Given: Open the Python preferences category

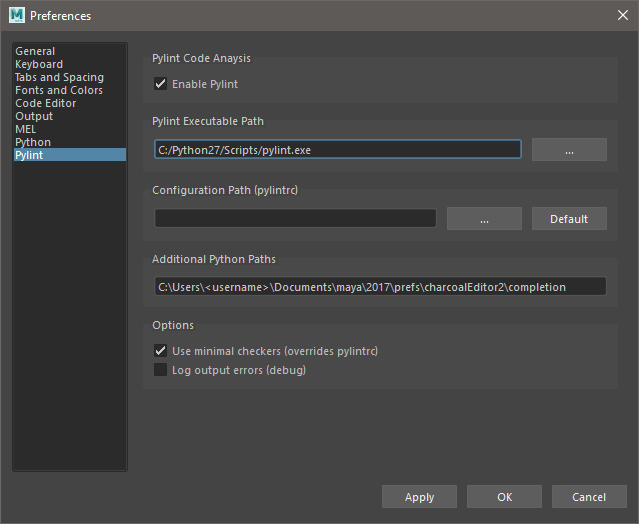Looking at the screenshot, I should click(x=33, y=142).
